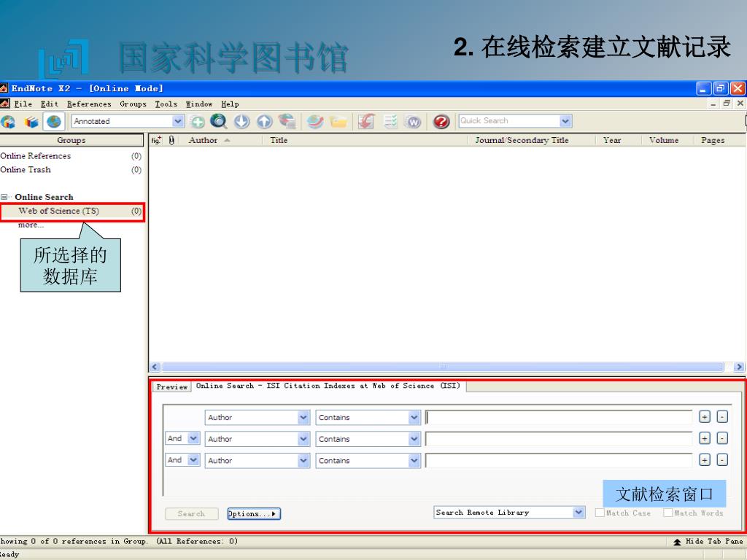Click the scrollbar right arrow

click(x=739, y=367)
